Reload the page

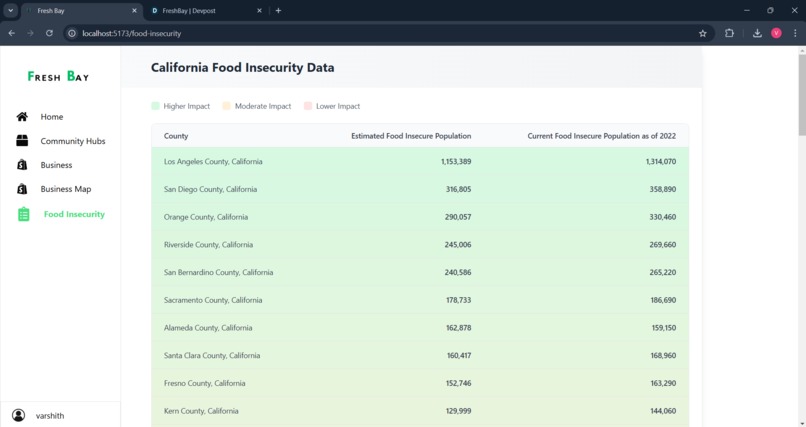[49, 33]
